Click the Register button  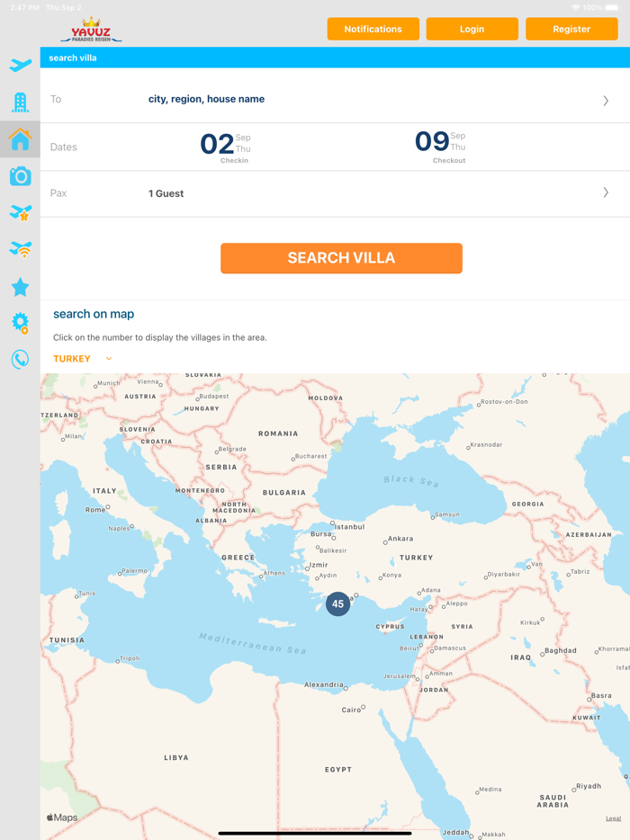coord(571,29)
